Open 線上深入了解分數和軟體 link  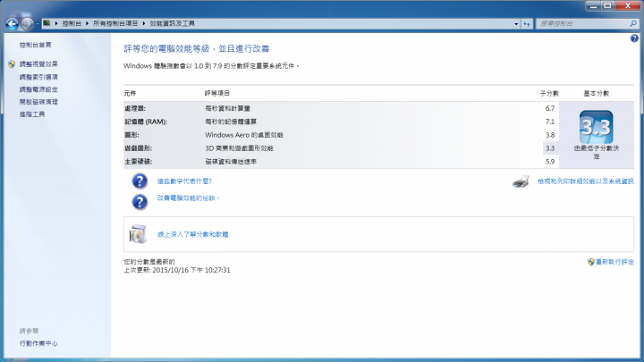(x=193, y=234)
